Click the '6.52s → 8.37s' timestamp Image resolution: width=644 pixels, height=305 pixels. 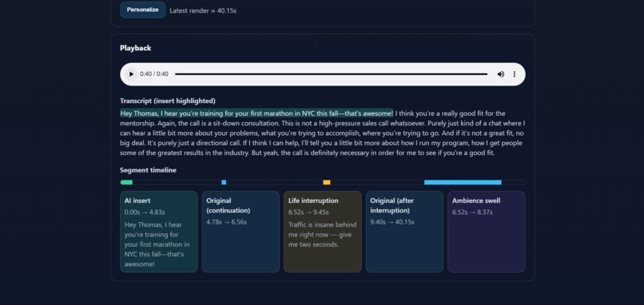472,212
